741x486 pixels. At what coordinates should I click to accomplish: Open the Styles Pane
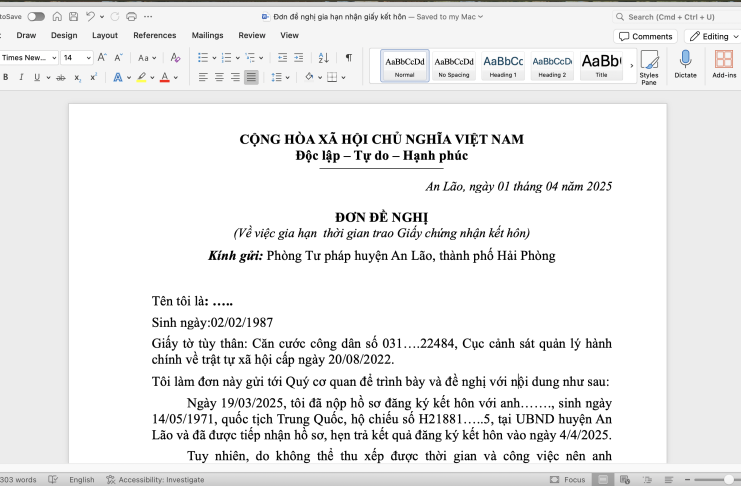(649, 68)
